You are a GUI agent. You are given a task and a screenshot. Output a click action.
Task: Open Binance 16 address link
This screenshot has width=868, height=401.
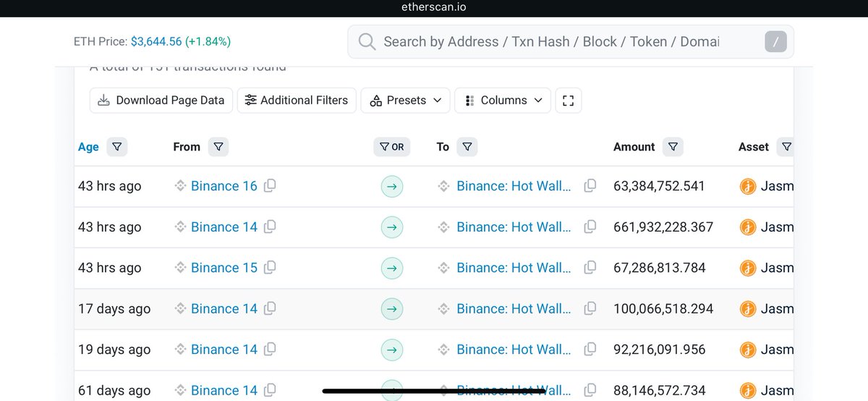tap(224, 186)
